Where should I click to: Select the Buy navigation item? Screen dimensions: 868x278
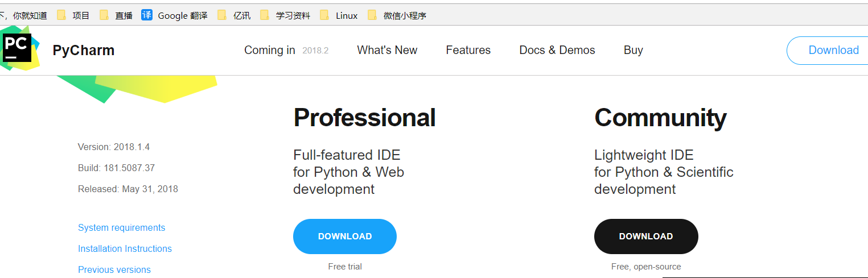pyautogui.click(x=633, y=50)
